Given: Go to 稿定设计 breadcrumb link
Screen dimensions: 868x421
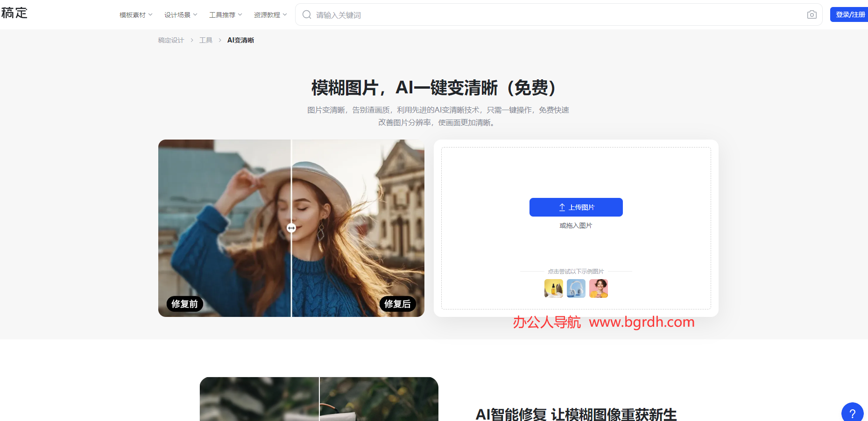Looking at the screenshot, I should 171,40.
